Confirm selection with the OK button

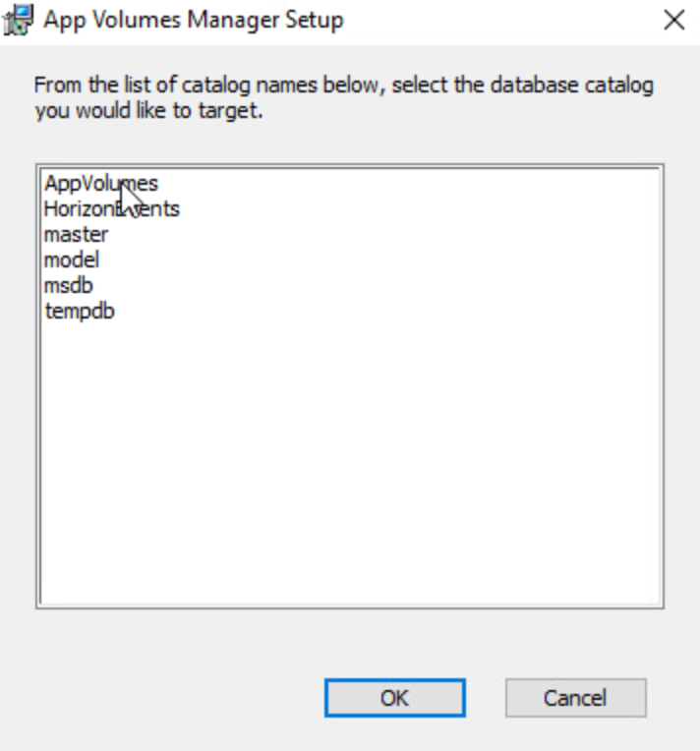394,698
